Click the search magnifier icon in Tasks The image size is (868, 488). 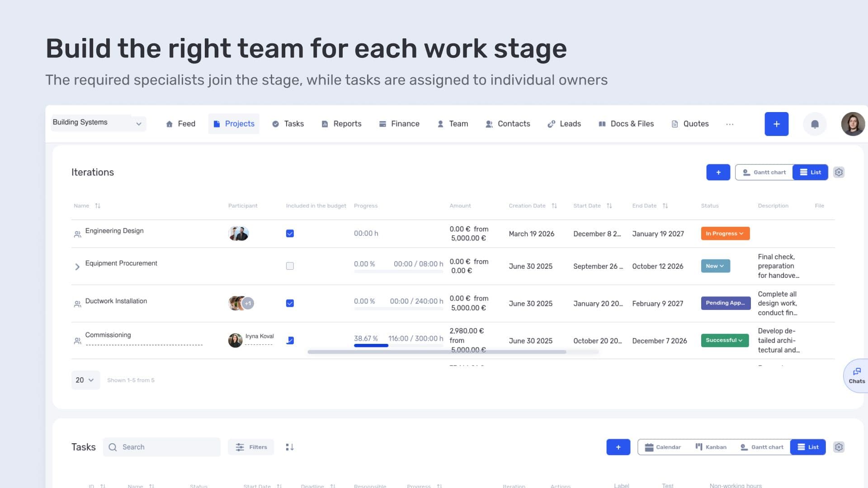[113, 447]
